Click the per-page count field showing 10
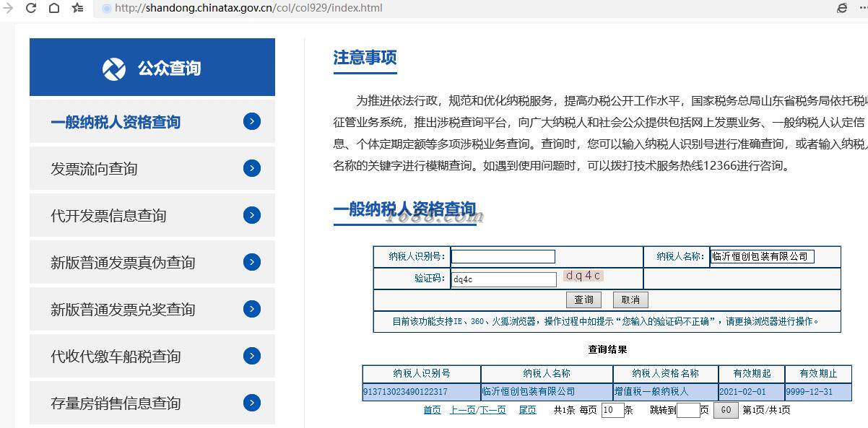Image resolution: width=868 pixels, height=428 pixels. tap(612, 410)
